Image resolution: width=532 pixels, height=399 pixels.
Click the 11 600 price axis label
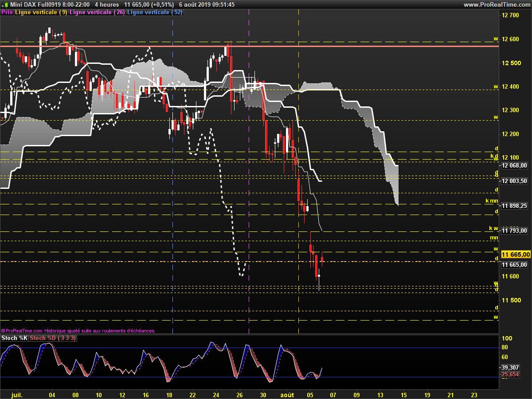[510, 277]
